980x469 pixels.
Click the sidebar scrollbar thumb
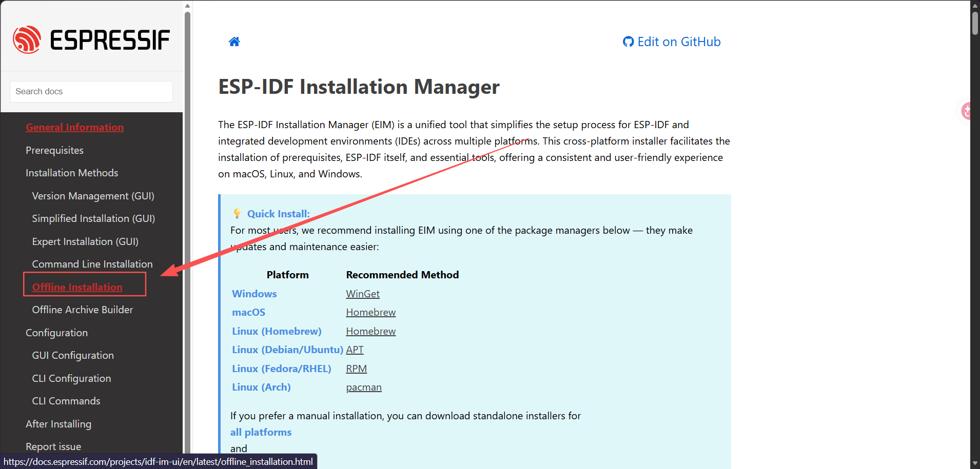[x=187, y=233]
